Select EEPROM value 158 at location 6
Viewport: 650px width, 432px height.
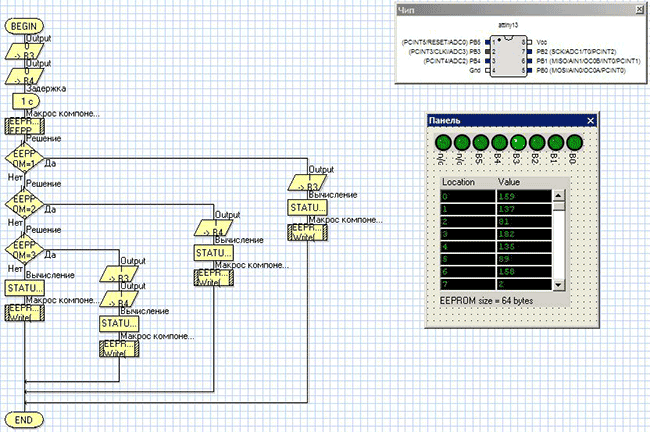click(524, 272)
